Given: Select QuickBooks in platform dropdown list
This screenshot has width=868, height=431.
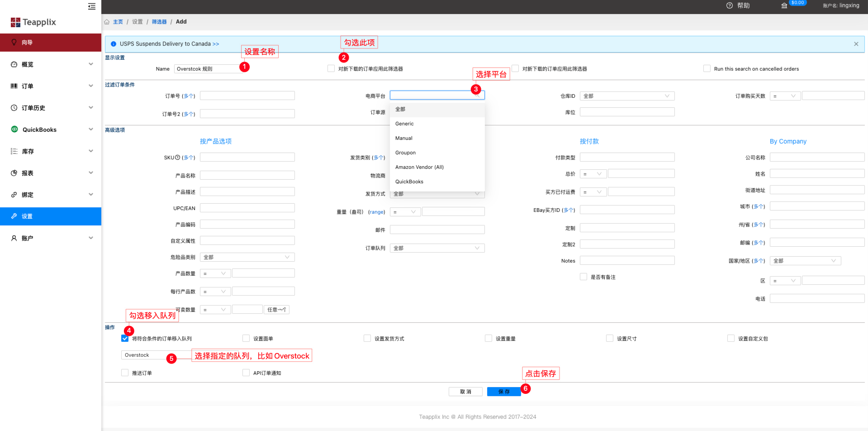Looking at the screenshot, I should [x=437, y=182].
